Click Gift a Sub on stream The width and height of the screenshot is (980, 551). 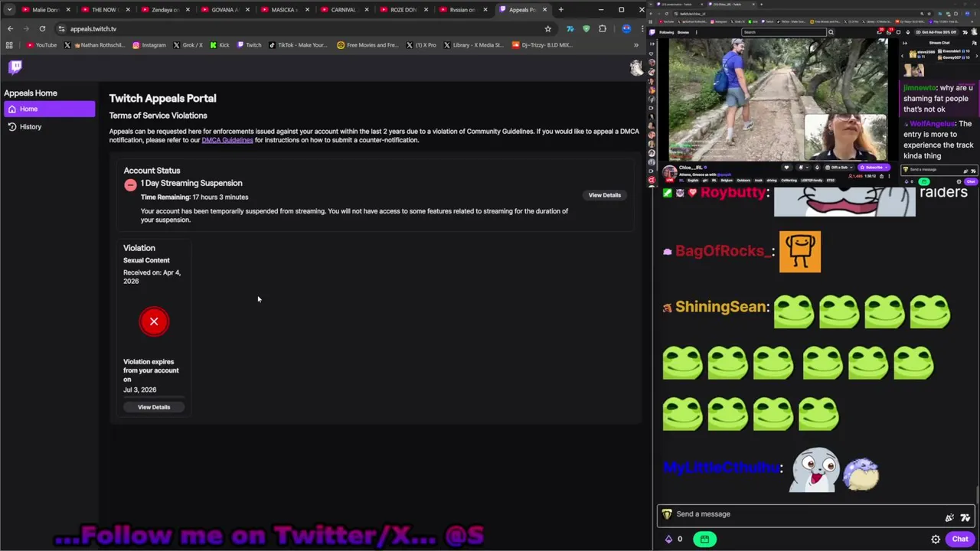click(841, 168)
